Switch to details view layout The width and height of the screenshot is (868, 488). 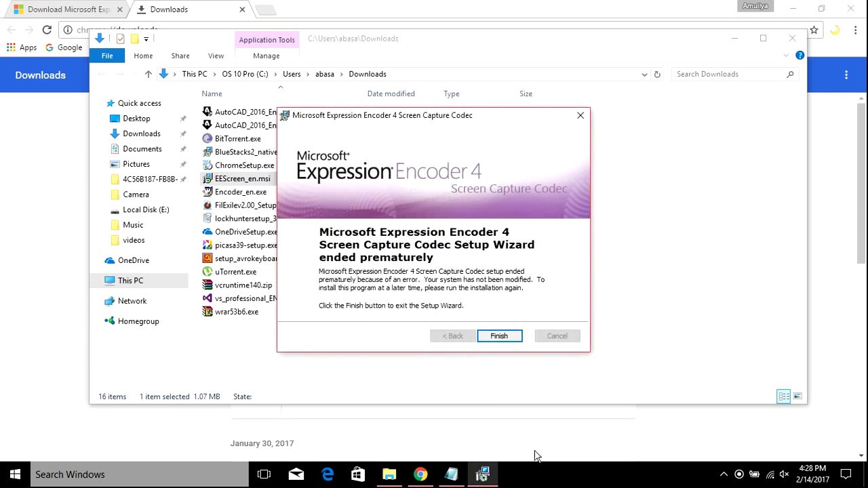(783, 396)
